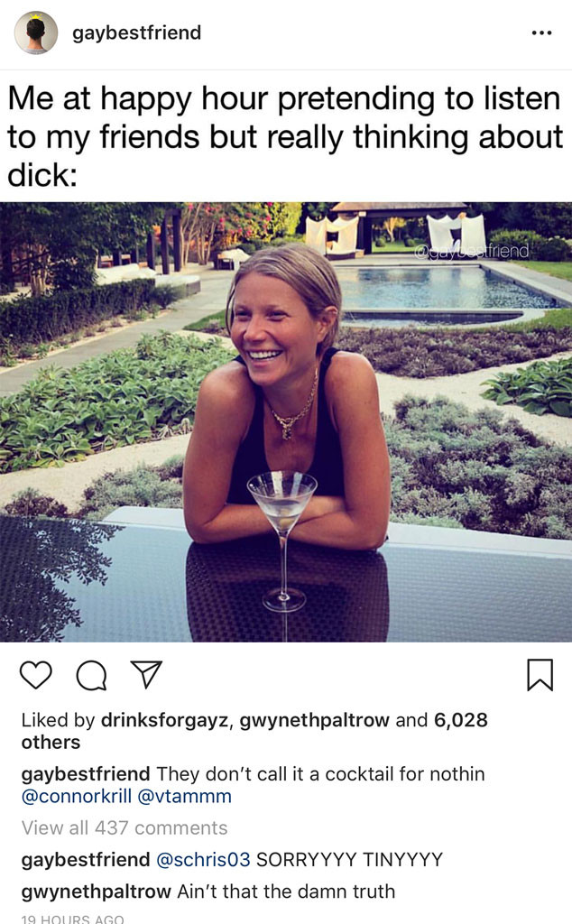Tap the 19 HOURS AGO timestamp
This screenshot has height=924, width=572.
pyautogui.click(x=72, y=919)
